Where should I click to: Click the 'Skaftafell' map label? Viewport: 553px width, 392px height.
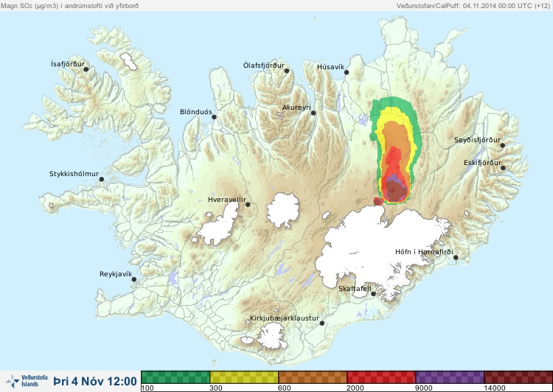tap(355, 289)
